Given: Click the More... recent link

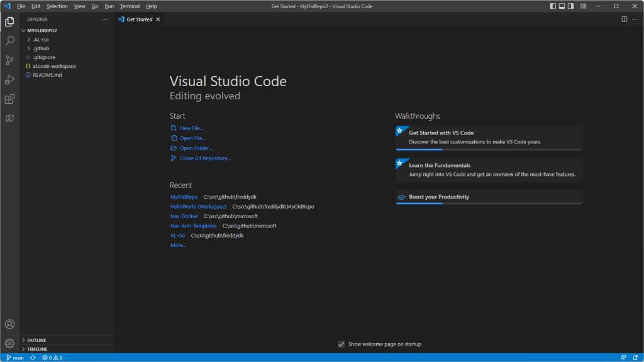Looking at the screenshot, I should coord(178,246).
